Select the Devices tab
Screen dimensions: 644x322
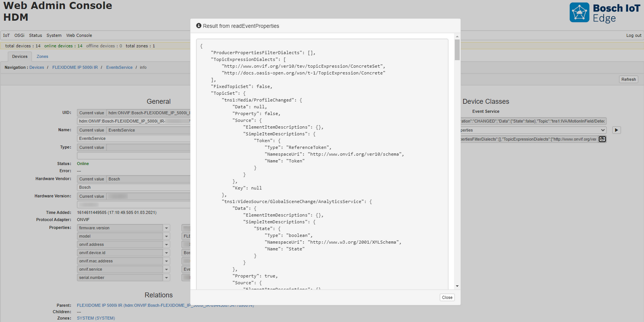point(19,56)
